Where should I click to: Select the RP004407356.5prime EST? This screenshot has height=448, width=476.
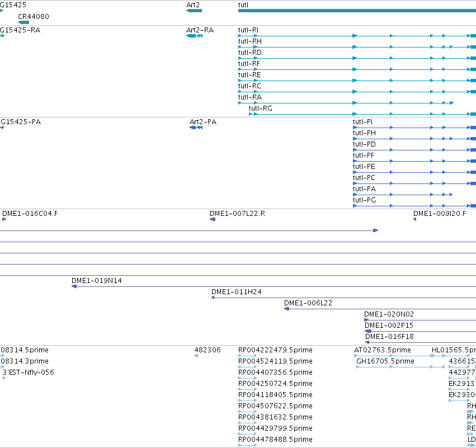[x=248, y=378]
